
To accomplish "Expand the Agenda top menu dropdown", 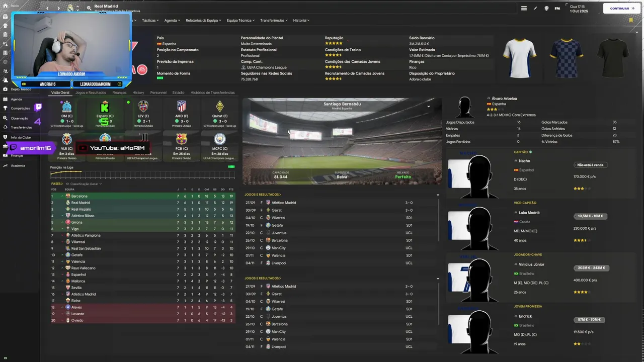I will [x=173, y=21].
